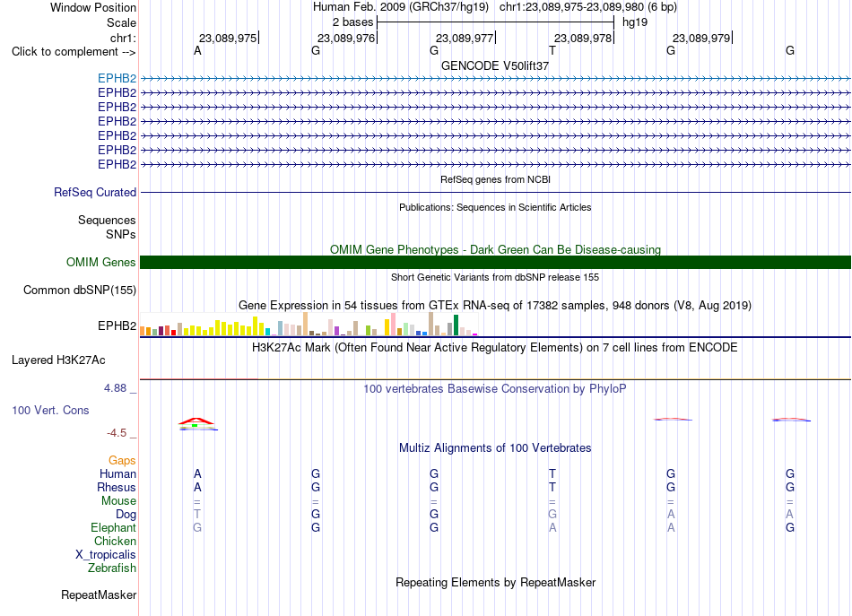Open 'Multiz Alignments of 100 Vertebrates' title
Screen dimensions: 852x616
point(495,447)
